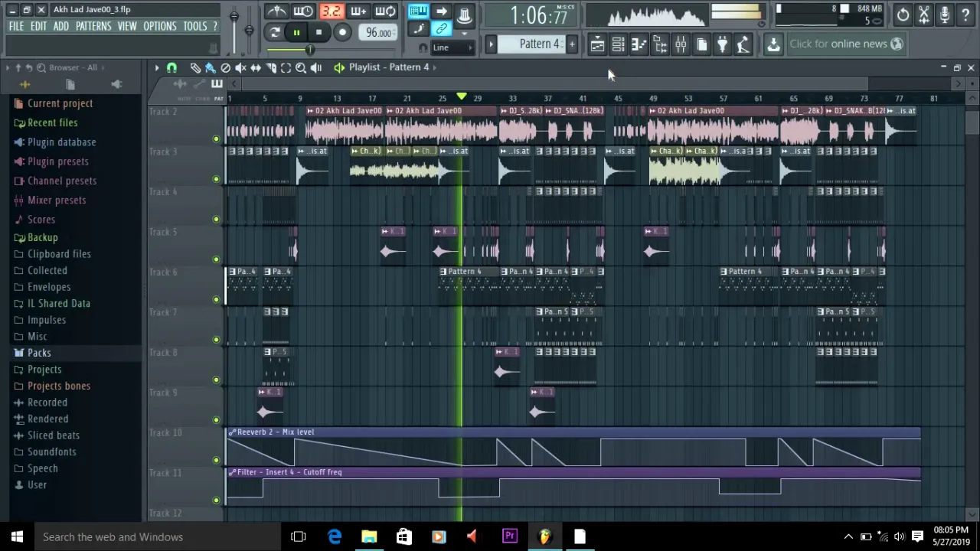Open the ADD menu
The height and width of the screenshot is (551, 980).
coord(61,26)
